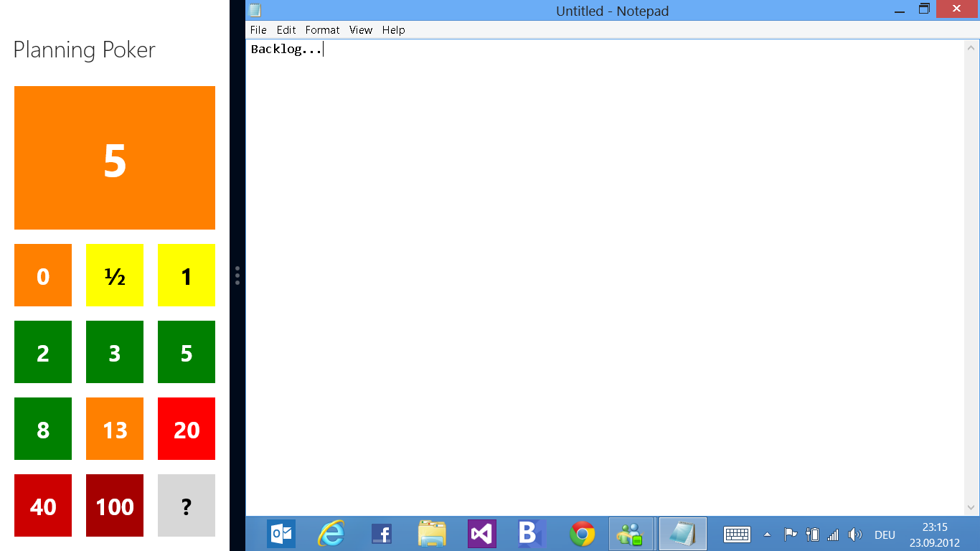Open the People app from the taskbar

(631, 533)
